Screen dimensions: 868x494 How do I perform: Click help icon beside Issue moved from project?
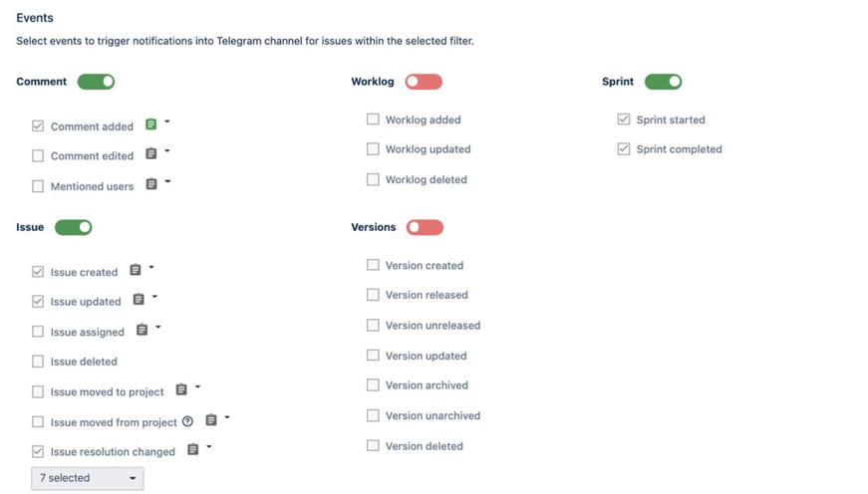(187, 422)
